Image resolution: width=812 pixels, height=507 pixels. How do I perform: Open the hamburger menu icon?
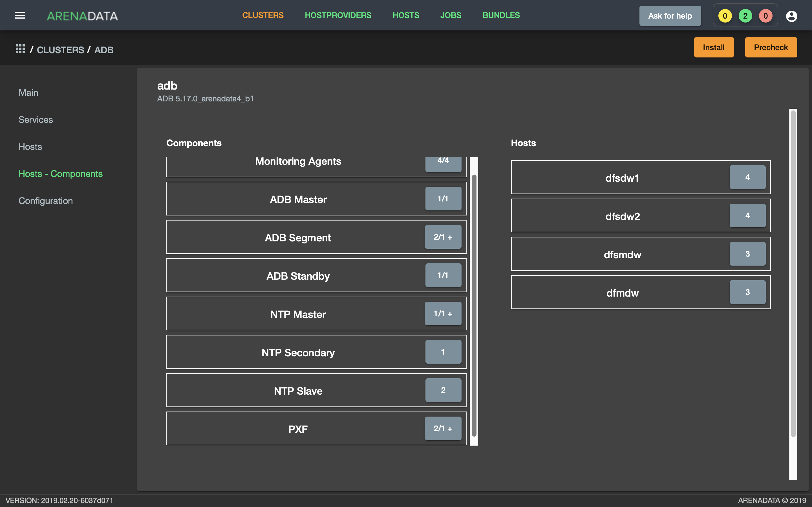20,15
